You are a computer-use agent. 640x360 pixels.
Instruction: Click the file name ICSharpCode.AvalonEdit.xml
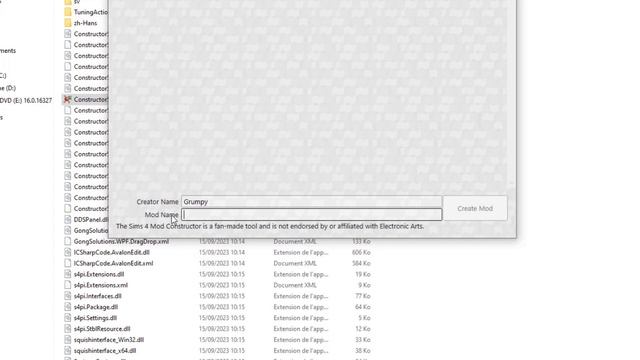coord(113,263)
